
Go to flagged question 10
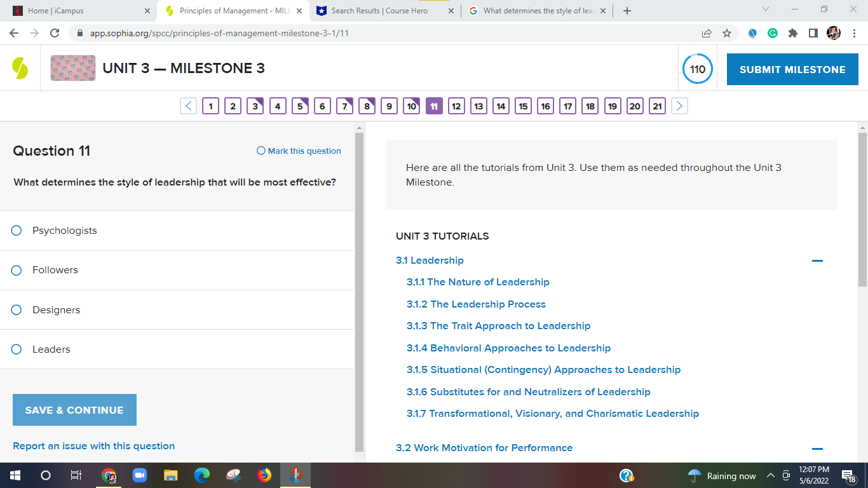(412, 106)
